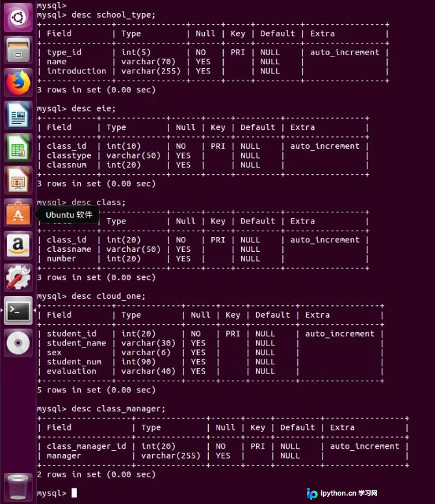Open LibreOffice Calc from the dock
Image resolution: width=435 pixels, height=504 pixels.
pos(18,147)
